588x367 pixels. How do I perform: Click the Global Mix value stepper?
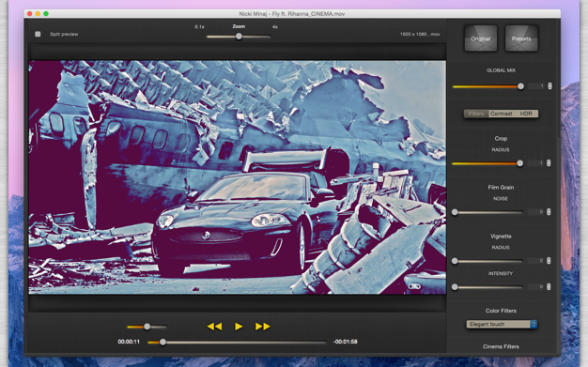click(x=549, y=86)
